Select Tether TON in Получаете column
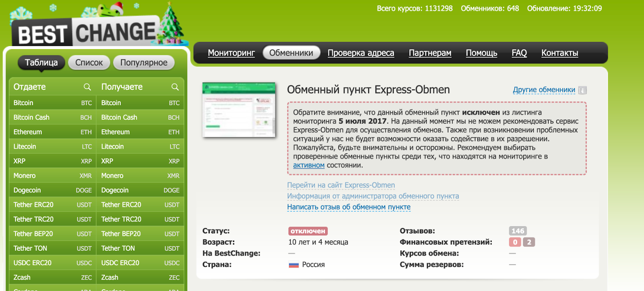This screenshot has height=291, width=644. tap(140, 248)
